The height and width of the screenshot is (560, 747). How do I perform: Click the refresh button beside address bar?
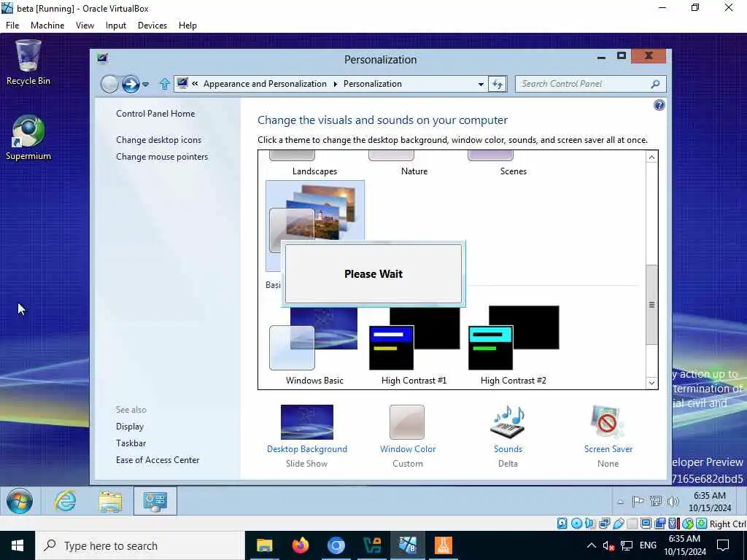pos(498,85)
